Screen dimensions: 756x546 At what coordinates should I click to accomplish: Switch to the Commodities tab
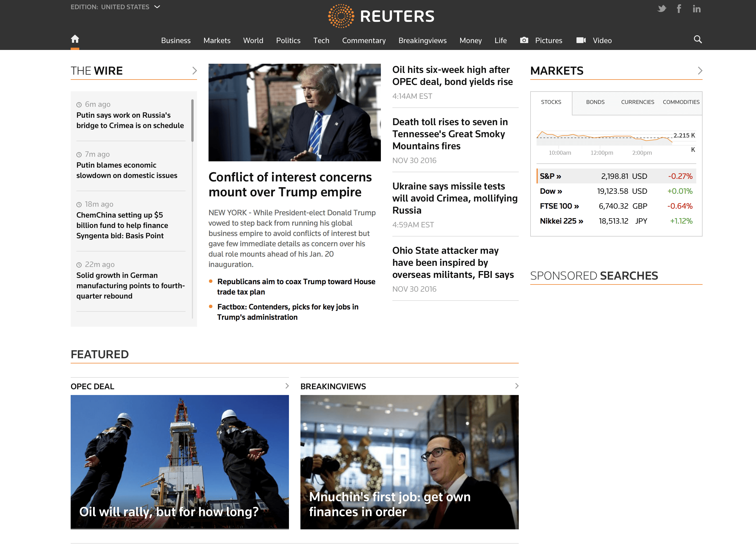pyautogui.click(x=681, y=102)
